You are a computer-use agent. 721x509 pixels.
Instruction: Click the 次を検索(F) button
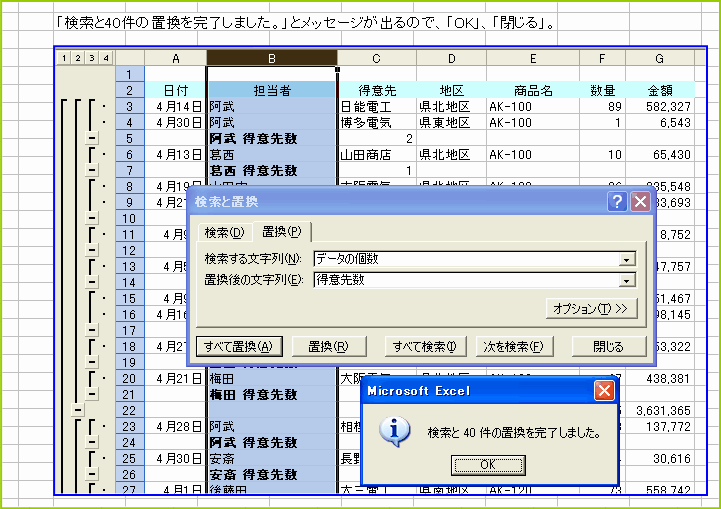[x=514, y=346]
